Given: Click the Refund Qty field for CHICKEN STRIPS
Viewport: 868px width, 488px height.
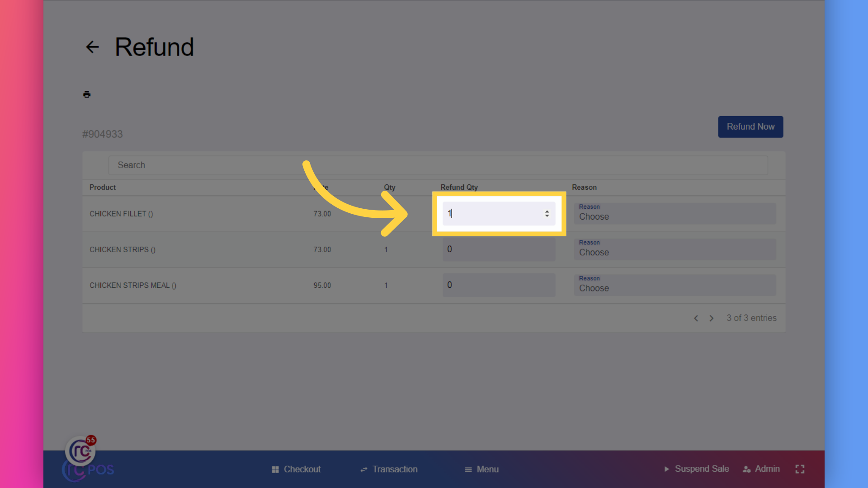Looking at the screenshot, I should click(x=499, y=249).
